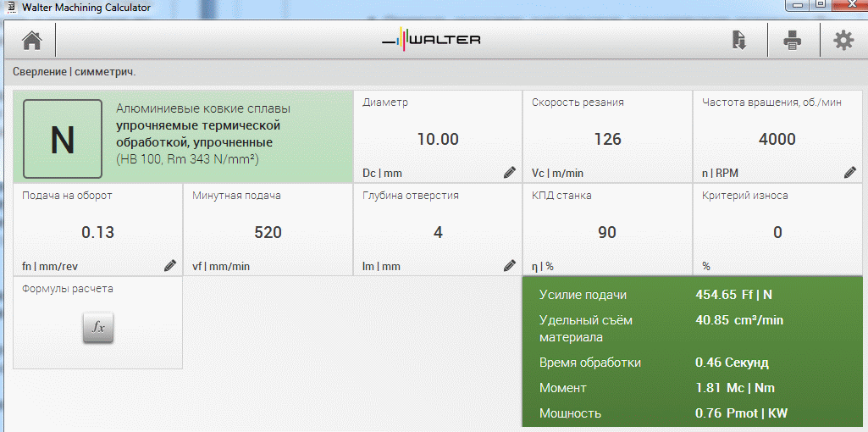Click the Dc | mm unit label
The image size is (868, 432).
point(382,174)
